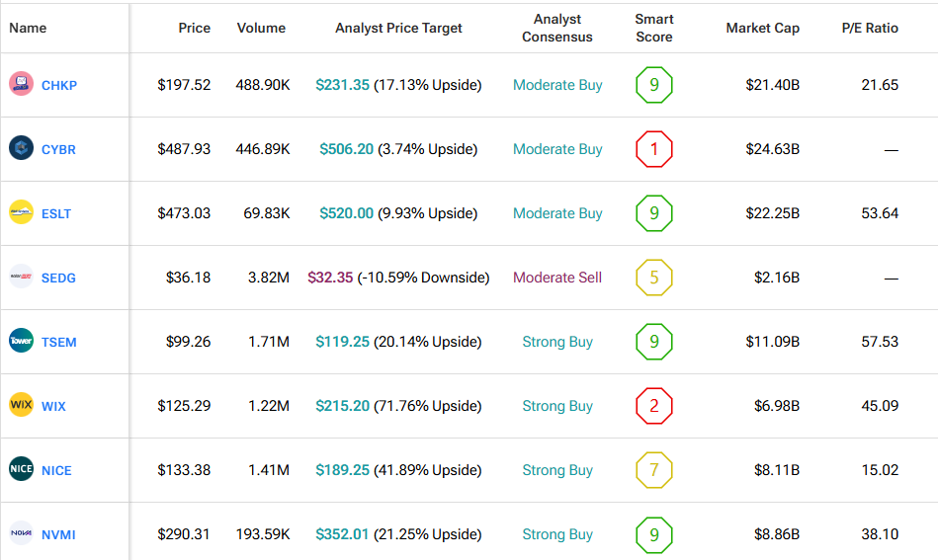Sort by Smart Score column header

653,28
